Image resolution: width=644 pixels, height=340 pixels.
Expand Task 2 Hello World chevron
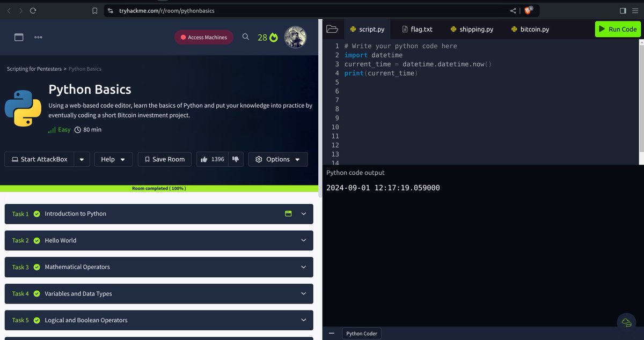pos(304,240)
